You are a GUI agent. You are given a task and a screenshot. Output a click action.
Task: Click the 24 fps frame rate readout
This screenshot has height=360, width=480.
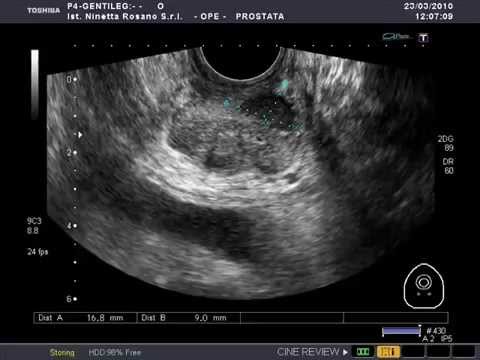pos(38,252)
